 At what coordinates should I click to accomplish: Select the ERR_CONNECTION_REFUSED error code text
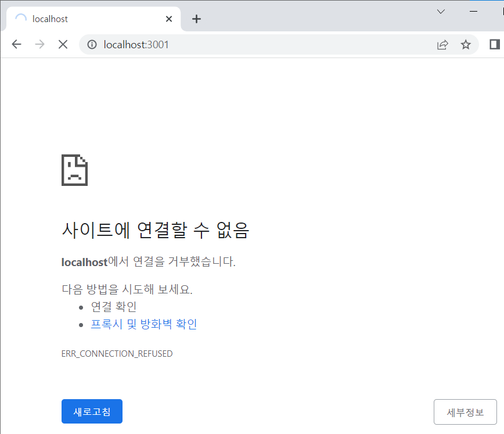117,354
